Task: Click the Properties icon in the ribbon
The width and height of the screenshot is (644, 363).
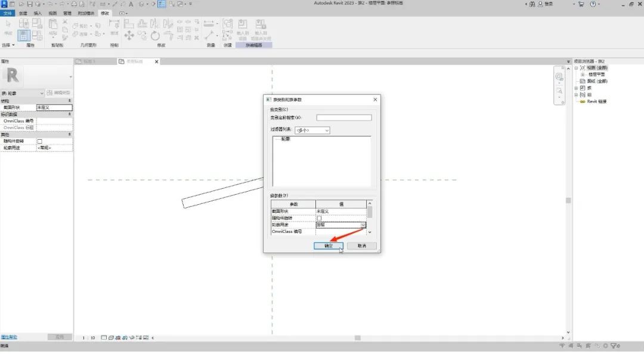Action: point(24,35)
